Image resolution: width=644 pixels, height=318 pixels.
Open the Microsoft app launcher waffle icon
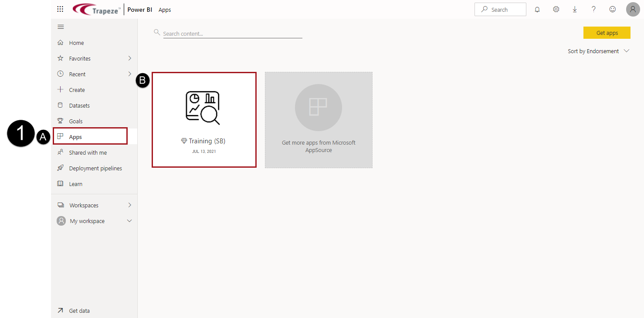click(60, 9)
